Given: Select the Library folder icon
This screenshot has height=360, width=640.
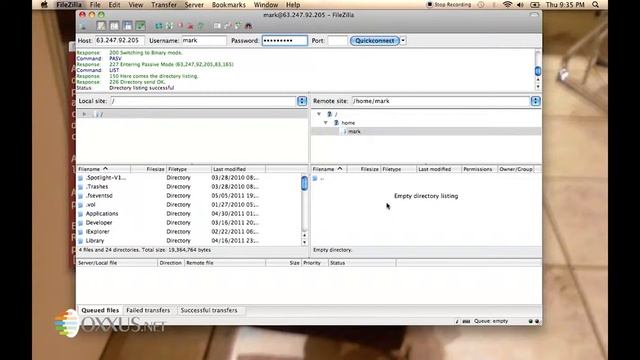Looking at the screenshot, I should coord(80,241).
